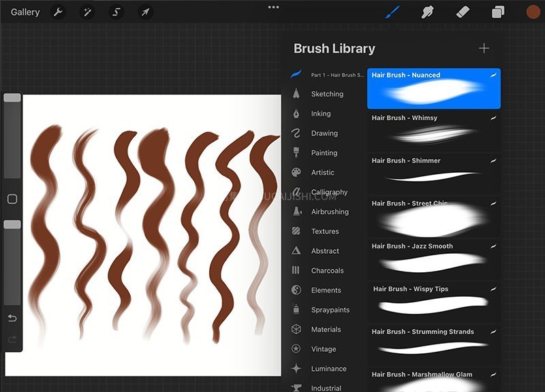545x392 pixels.
Task: Select Hair Brush - Wispy Tips brush
Action: pyautogui.click(x=434, y=302)
